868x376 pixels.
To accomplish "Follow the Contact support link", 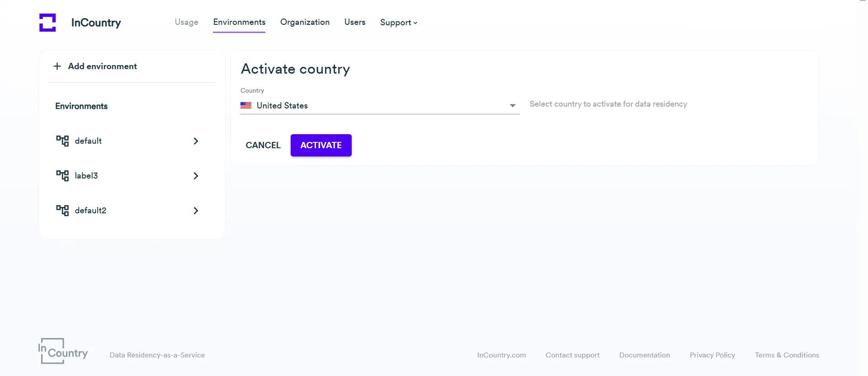I will click(x=572, y=355).
